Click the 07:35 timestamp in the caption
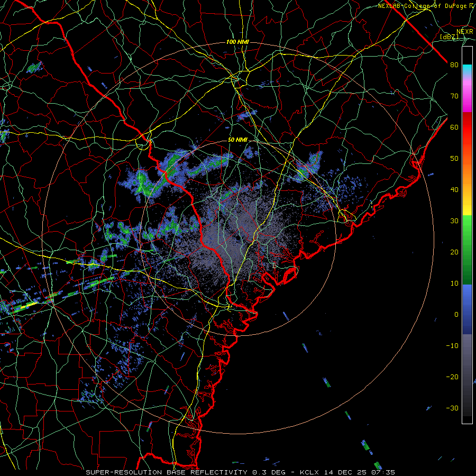The width and height of the screenshot is (476, 476). click(x=383, y=472)
